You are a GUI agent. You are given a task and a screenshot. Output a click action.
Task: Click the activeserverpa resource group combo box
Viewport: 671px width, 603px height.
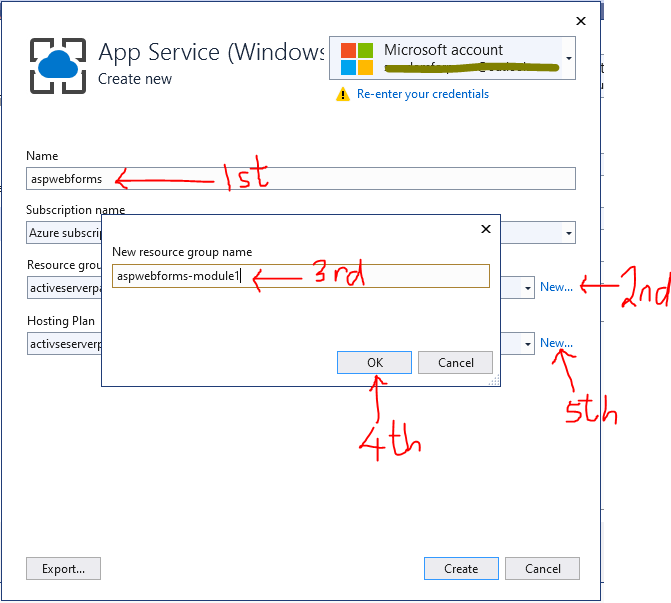coord(64,288)
